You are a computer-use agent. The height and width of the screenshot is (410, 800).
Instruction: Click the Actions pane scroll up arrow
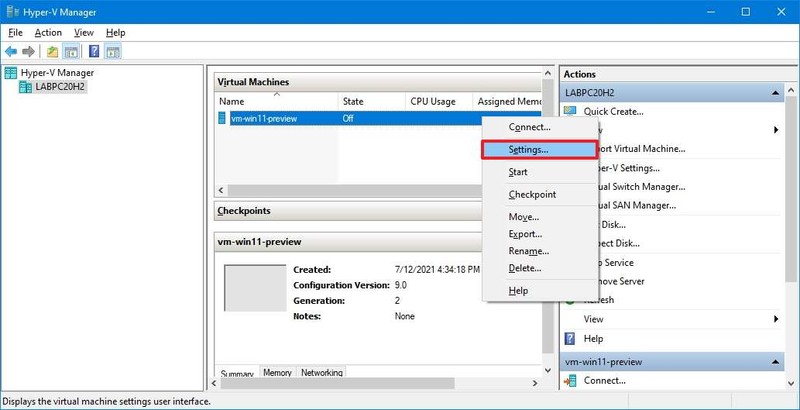791,91
